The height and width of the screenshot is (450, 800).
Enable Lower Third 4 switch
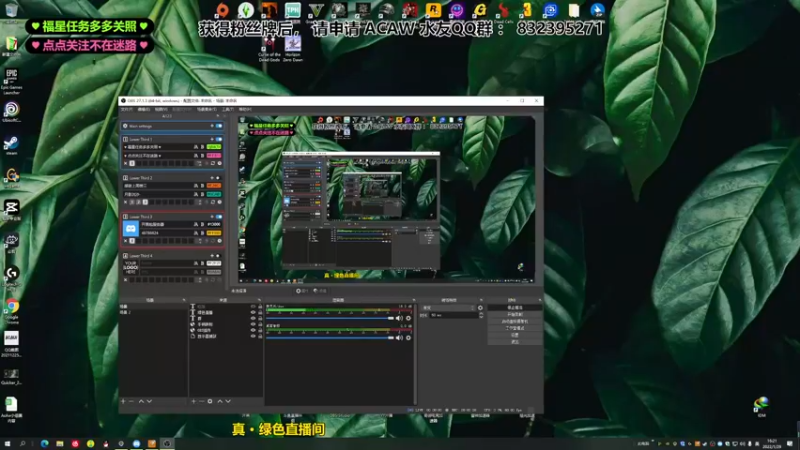click(x=219, y=255)
